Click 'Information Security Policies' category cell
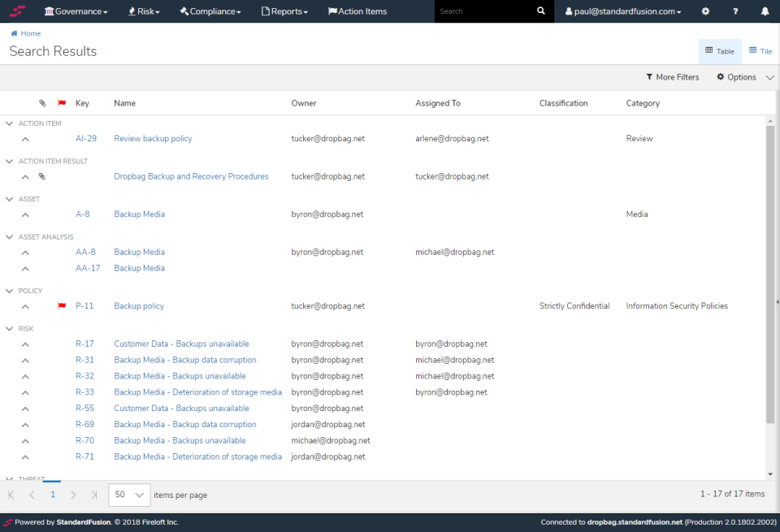780x532 pixels. [677, 305]
